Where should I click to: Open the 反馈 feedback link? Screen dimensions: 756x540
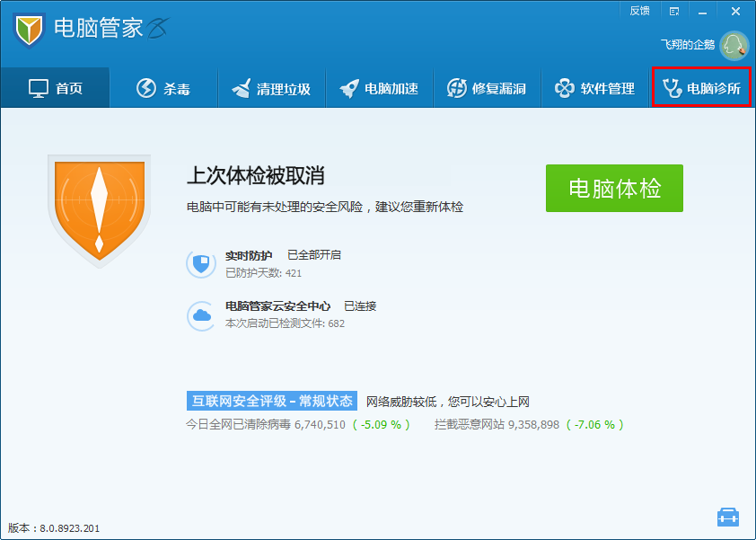[640, 10]
